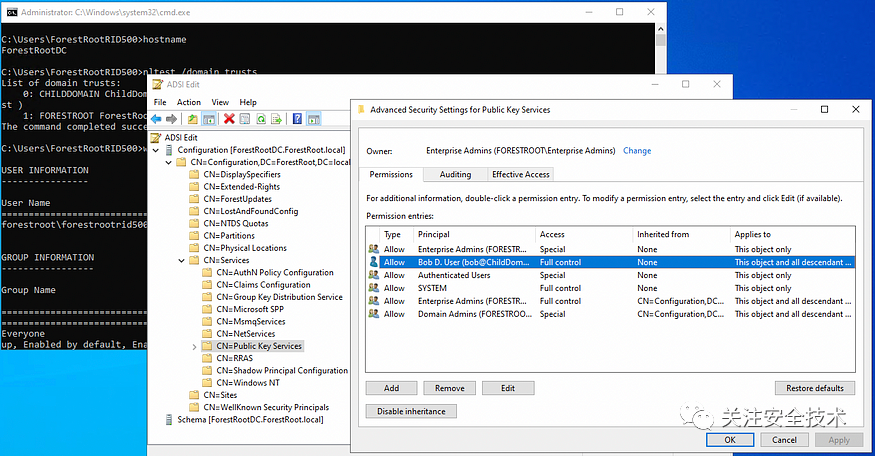Click the Edit permission button

click(508, 388)
